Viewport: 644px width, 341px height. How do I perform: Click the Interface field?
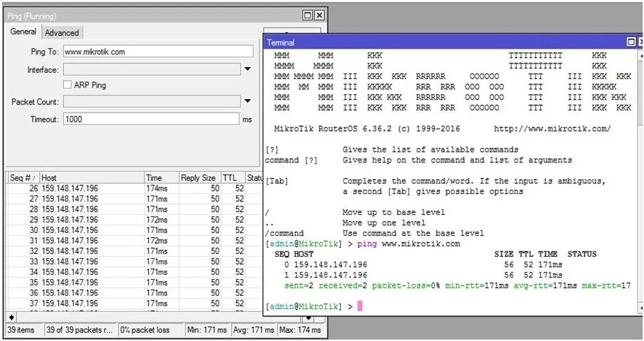point(152,69)
